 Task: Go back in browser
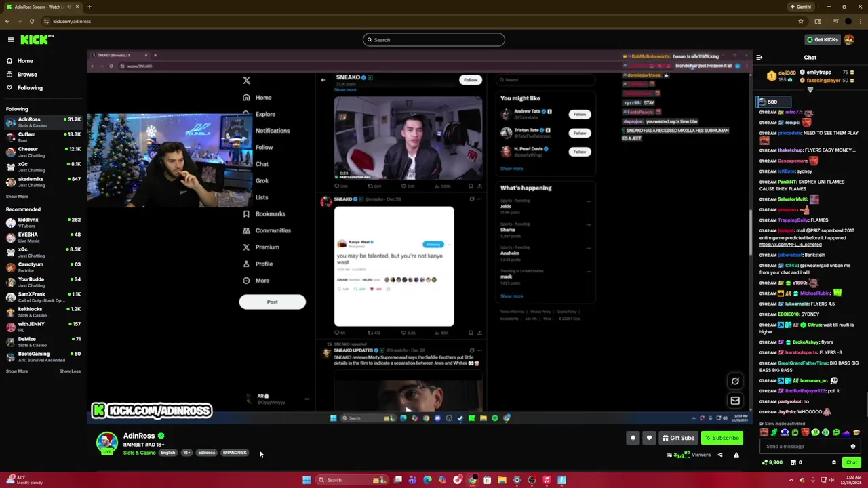7,21
